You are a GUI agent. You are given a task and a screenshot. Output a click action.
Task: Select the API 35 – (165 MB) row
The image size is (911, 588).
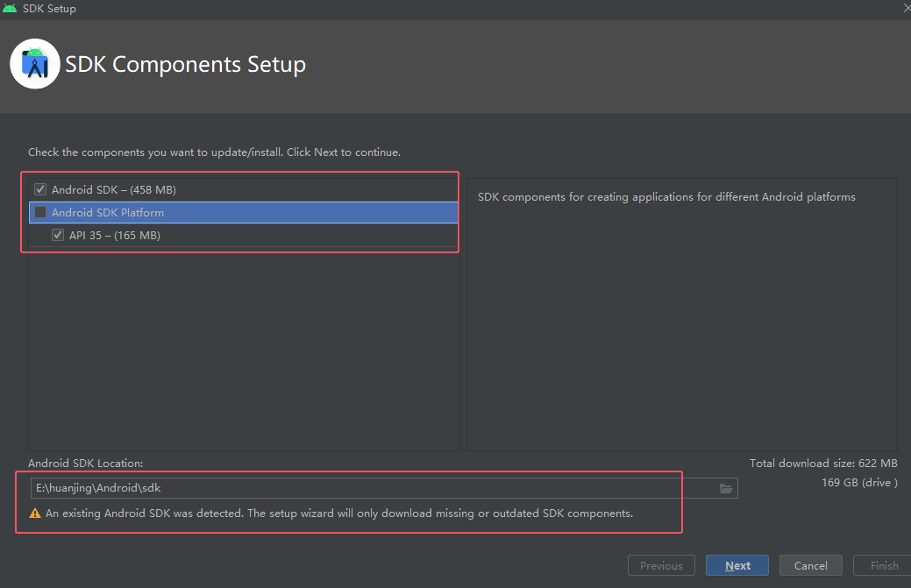click(244, 235)
